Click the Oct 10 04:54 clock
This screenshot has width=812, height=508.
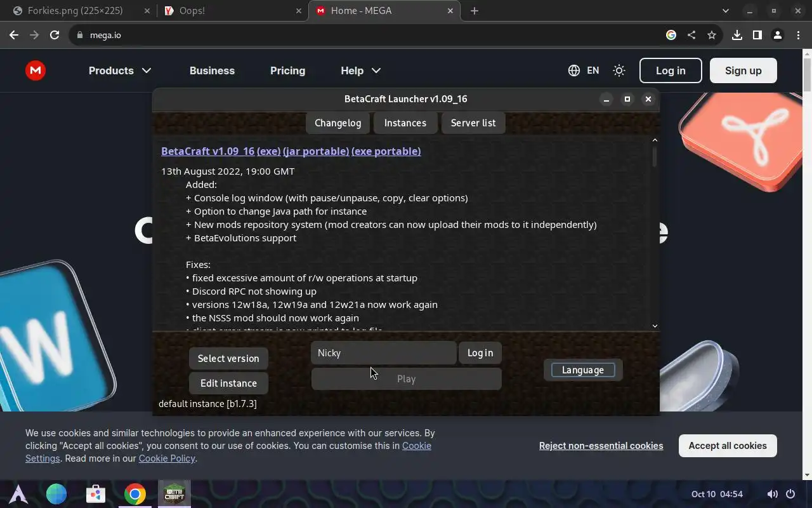pos(717,494)
